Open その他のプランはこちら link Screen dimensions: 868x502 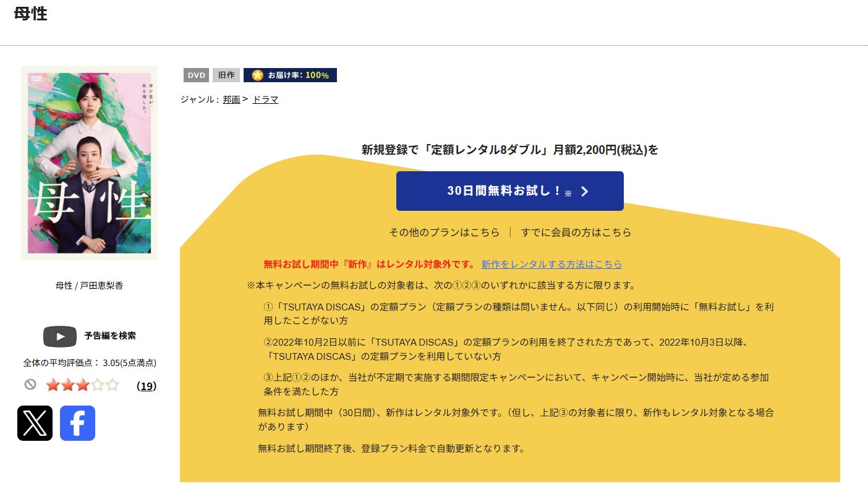444,232
